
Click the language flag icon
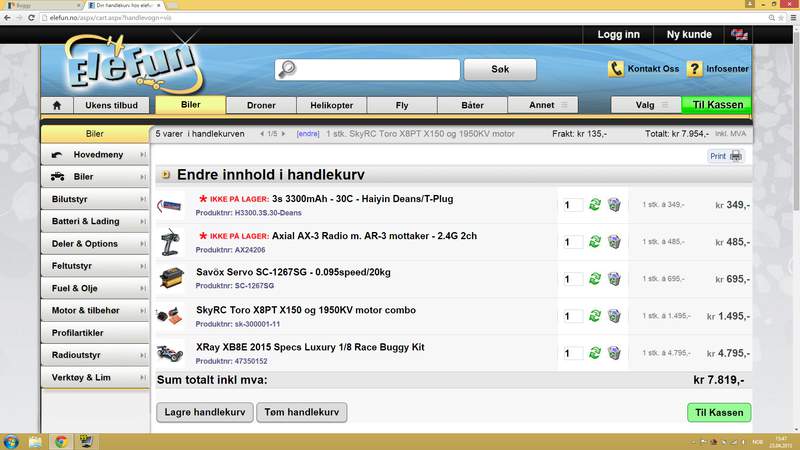739,34
